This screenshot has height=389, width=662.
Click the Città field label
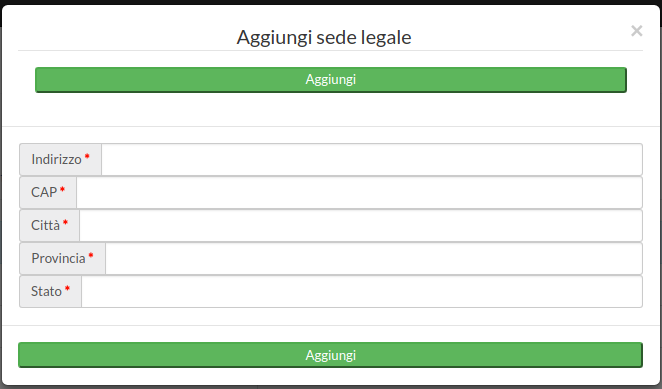coord(46,225)
